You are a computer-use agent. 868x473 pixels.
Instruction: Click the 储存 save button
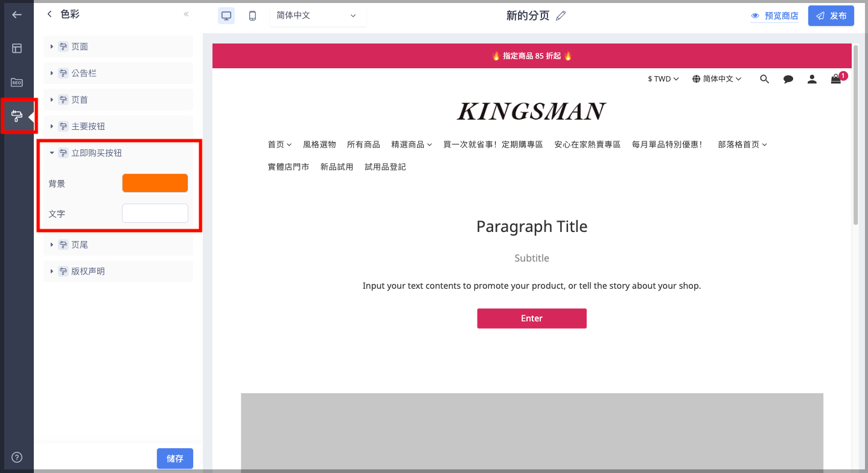pos(175,459)
